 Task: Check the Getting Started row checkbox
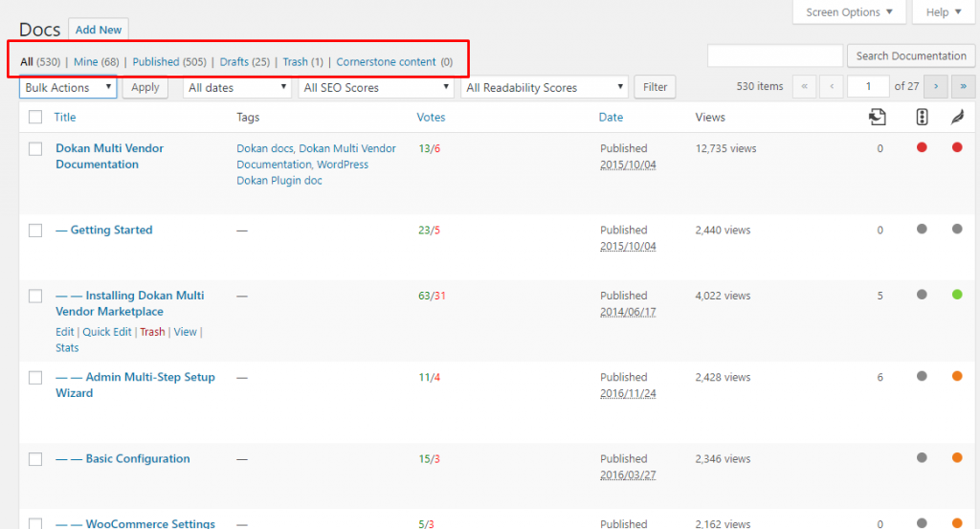(x=35, y=231)
